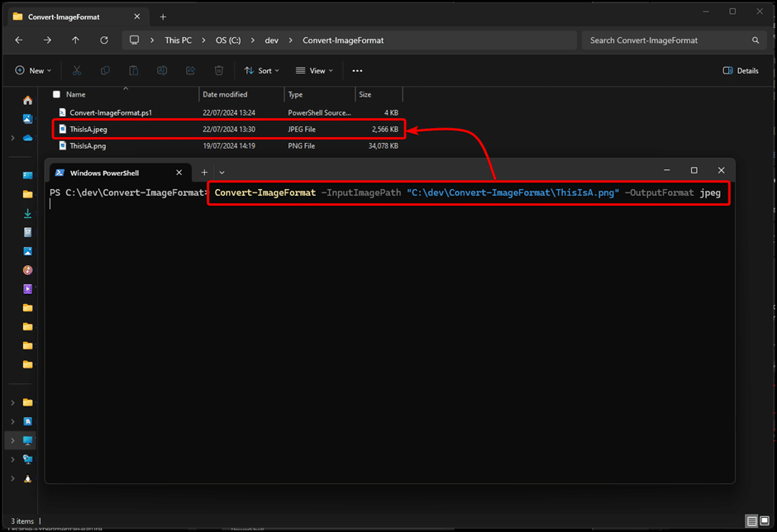Click Convert-ImageFormat in the breadcrumb

pos(343,40)
